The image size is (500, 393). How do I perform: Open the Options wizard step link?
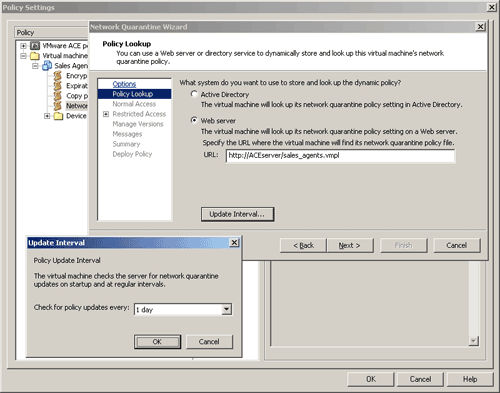(x=124, y=84)
